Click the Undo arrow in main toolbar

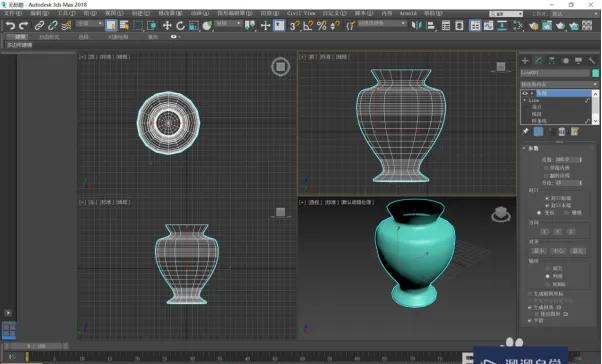pyautogui.click(x=10, y=26)
